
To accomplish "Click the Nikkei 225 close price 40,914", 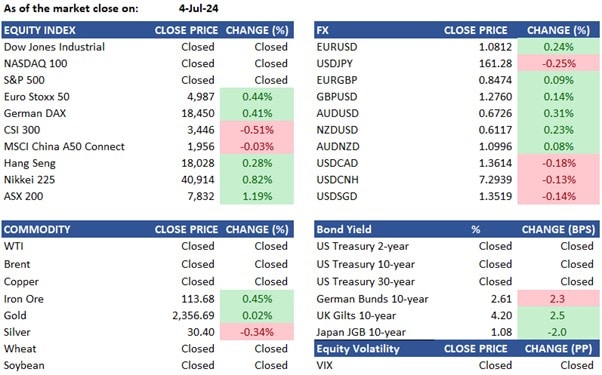I will [198, 180].
